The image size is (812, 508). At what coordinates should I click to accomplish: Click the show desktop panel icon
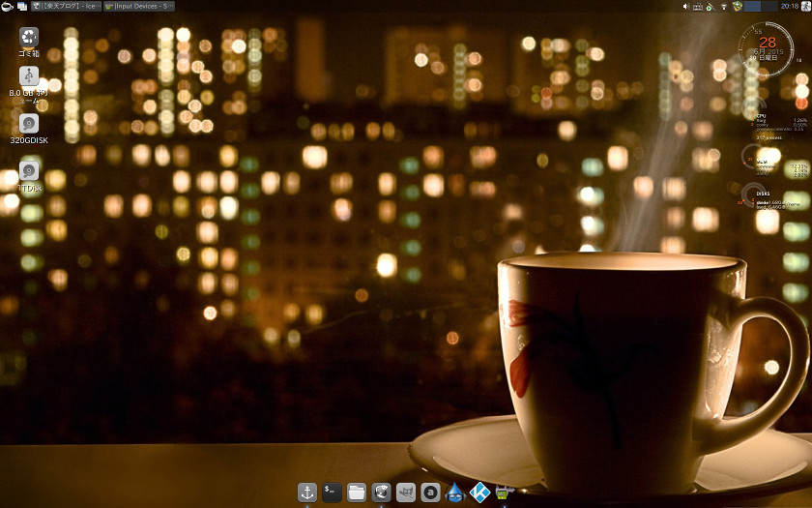(21, 6)
